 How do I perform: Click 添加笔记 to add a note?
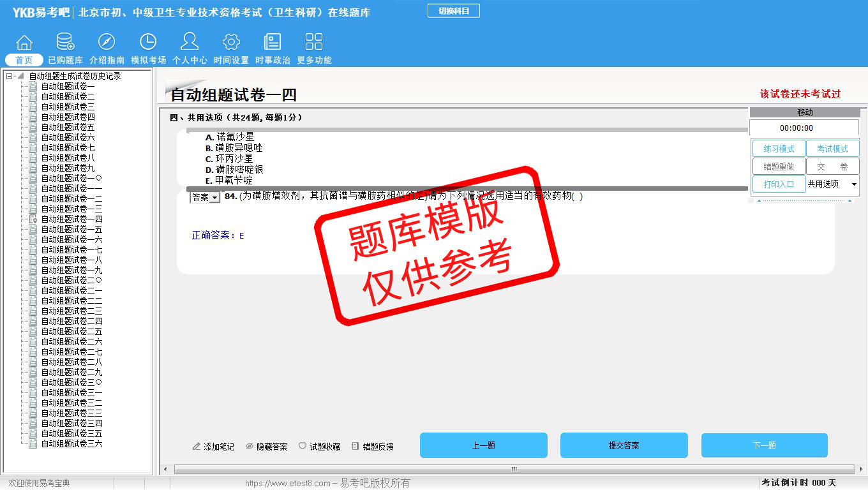tap(214, 447)
